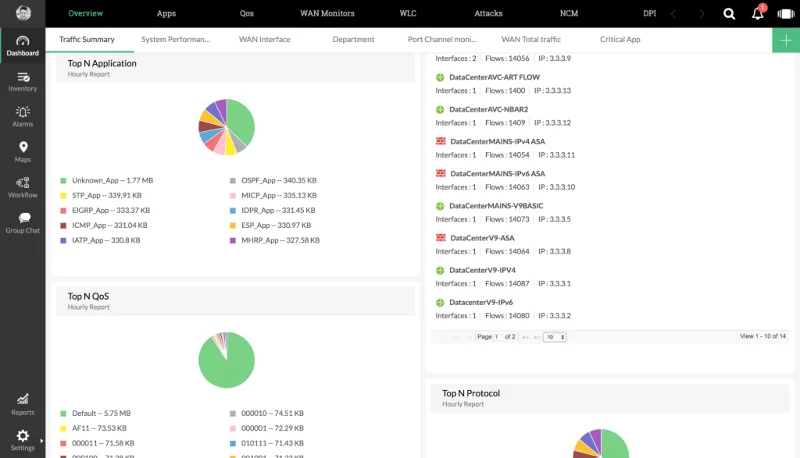Open the Attacks menu

click(x=488, y=13)
